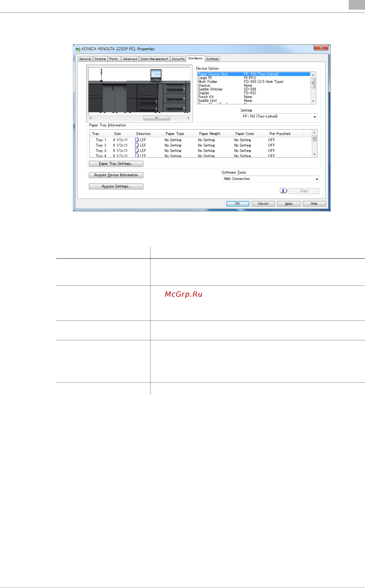The width and height of the screenshot is (365, 588).
Task: Select the Saddle Unit device option
Action: pos(254,101)
